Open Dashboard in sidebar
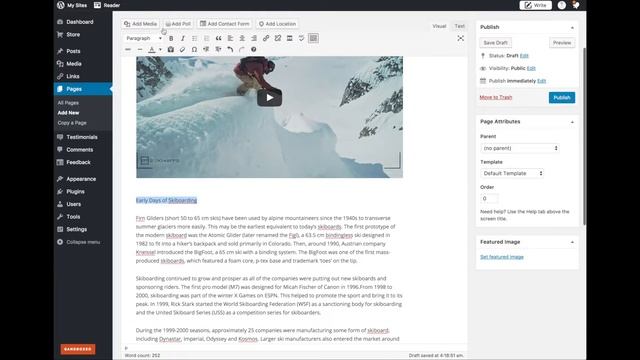 tap(80, 22)
